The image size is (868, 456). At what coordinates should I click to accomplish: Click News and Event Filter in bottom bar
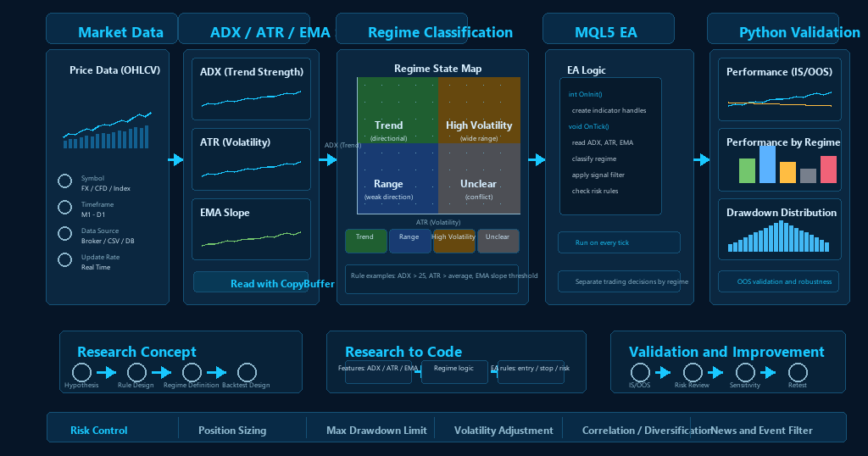point(762,430)
